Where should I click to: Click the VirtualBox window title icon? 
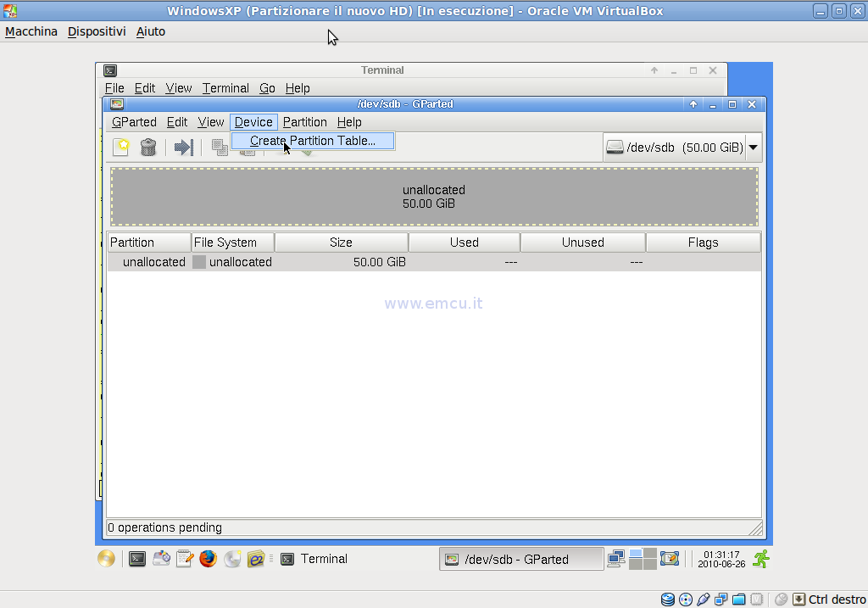pyautogui.click(x=10, y=10)
